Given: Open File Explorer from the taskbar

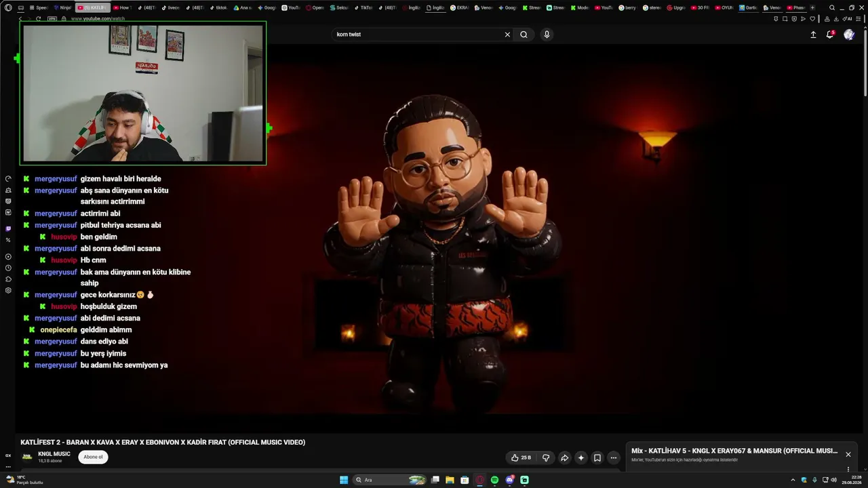Looking at the screenshot, I should (450, 480).
